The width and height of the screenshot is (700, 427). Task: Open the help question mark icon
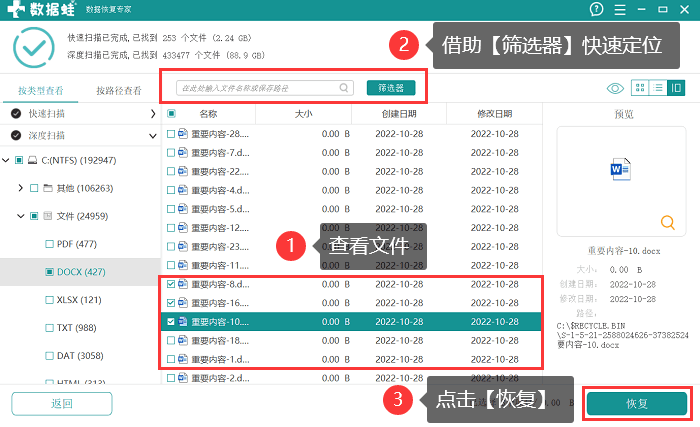596,9
